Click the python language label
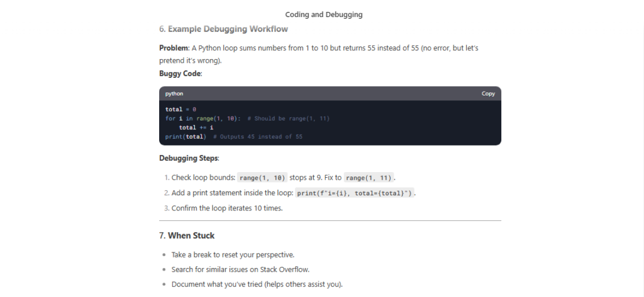The width and height of the screenshot is (644, 297). [x=174, y=94]
